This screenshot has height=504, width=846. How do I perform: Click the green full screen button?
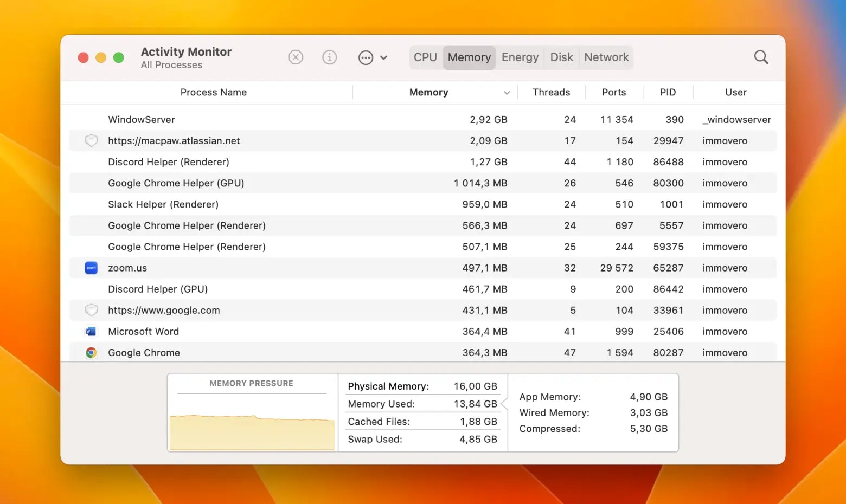click(x=119, y=57)
